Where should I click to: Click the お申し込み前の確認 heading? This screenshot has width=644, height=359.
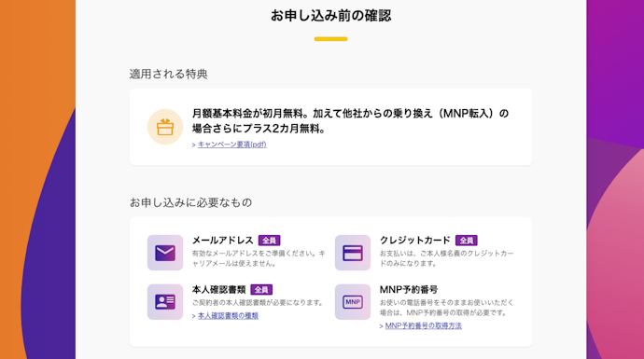point(330,16)
